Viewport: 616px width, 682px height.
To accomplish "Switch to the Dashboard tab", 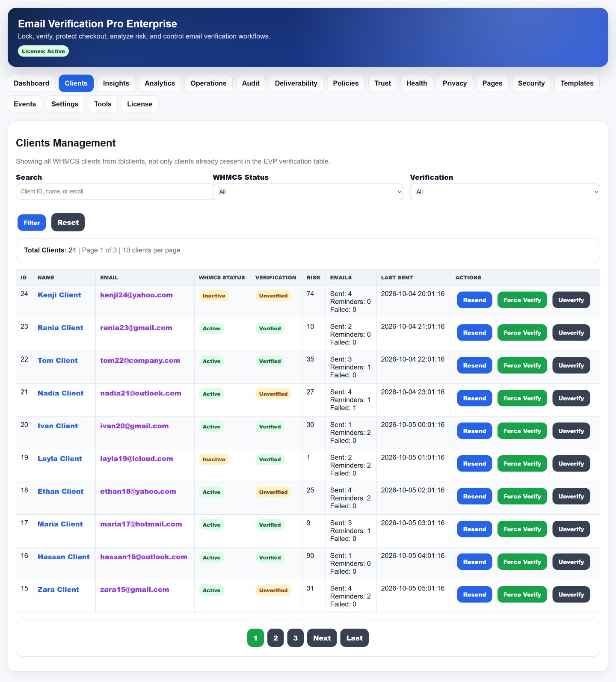I will pos(32,83).
